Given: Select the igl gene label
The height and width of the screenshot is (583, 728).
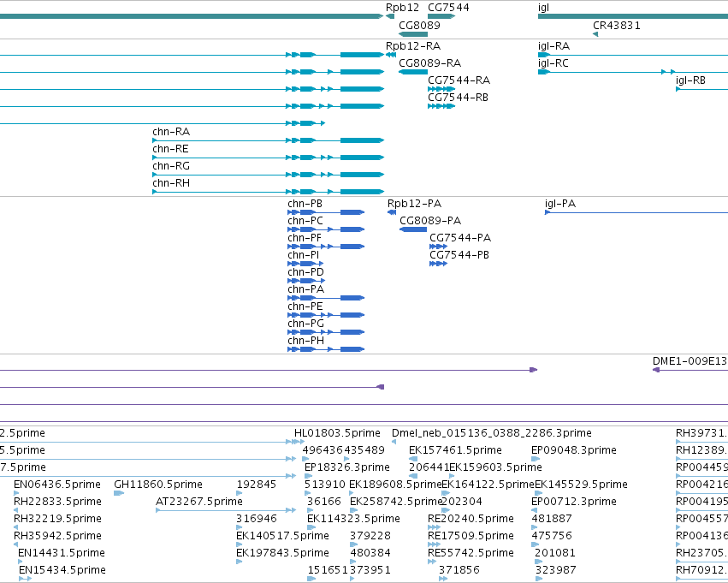Looking at the screenshot, I should tap(543, 8).
